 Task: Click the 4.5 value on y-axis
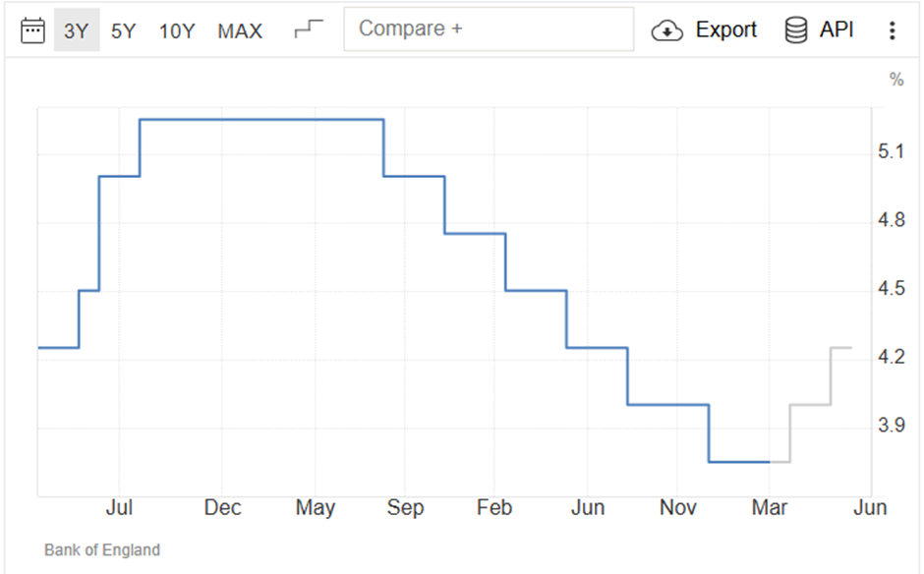click(891, 288)
